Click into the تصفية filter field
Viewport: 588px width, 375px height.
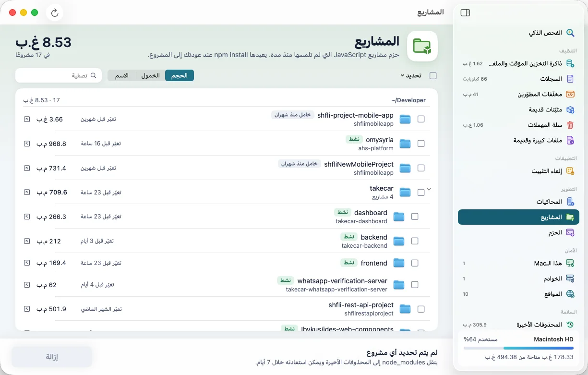coord(59,75)
